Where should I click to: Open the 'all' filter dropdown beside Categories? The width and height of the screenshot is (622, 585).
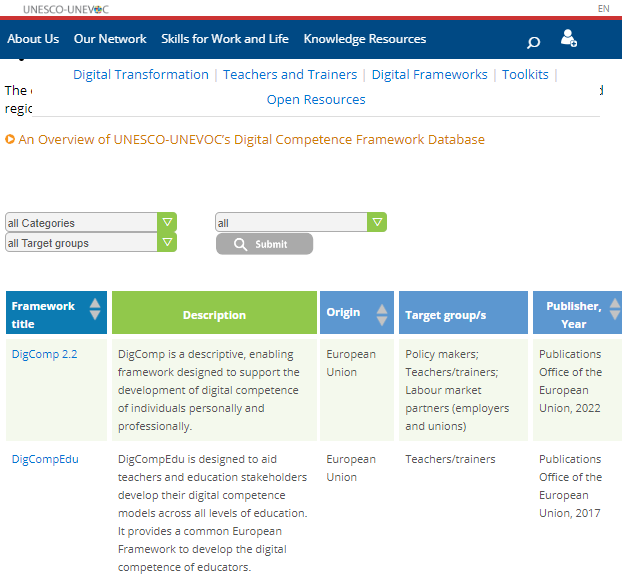[301, 222]
